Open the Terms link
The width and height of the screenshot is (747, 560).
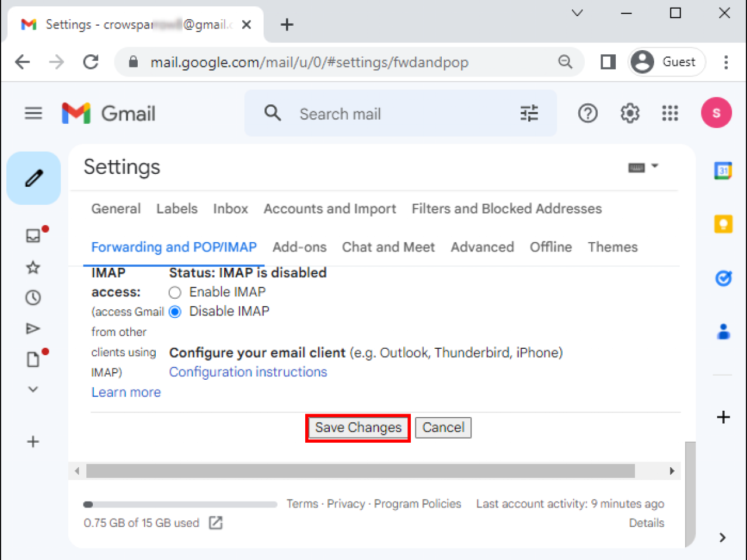(302, 504)
